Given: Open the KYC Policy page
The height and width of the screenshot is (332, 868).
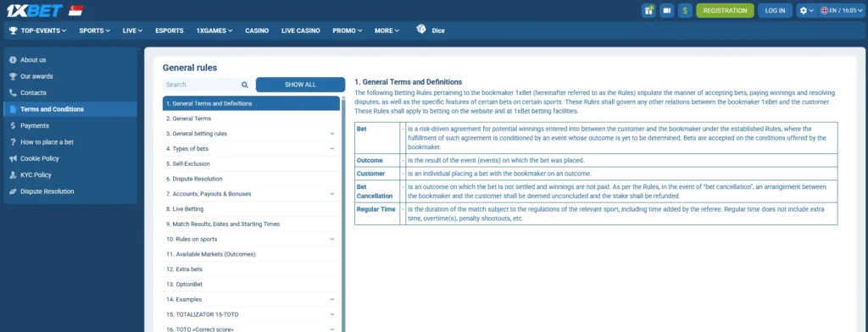Looking at the screenshot, I should tap(36, 174).
